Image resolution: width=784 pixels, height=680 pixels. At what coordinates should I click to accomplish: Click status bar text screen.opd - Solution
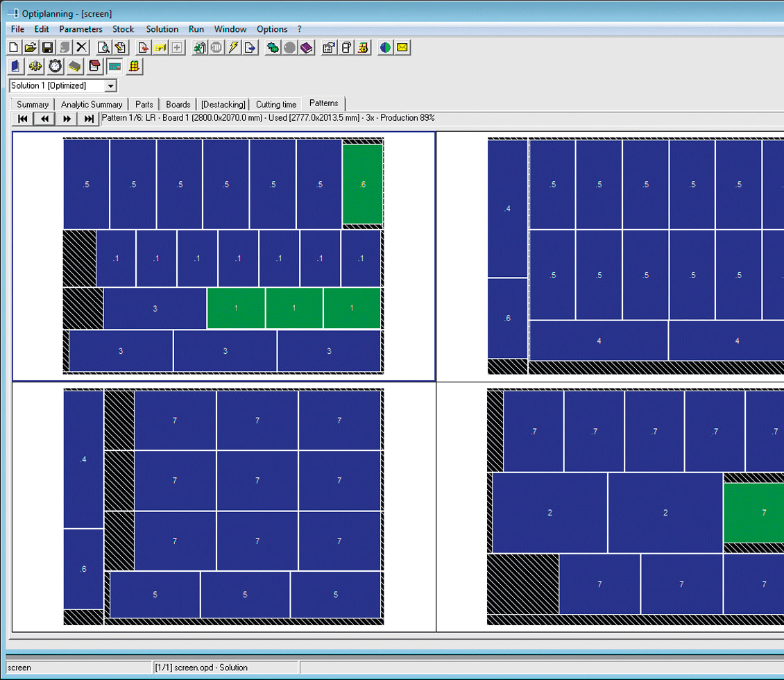click(201, 668)
